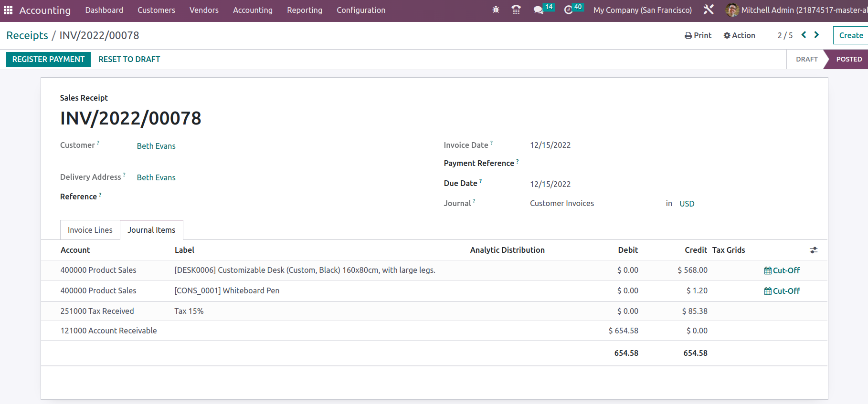Click the debug bug icon
The image size is (868, 404).
496,10
